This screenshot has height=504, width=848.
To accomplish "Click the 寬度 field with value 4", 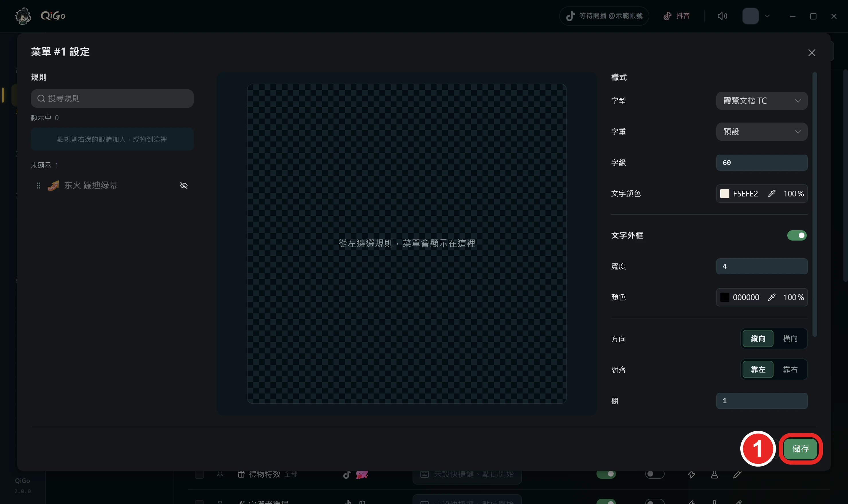I will point(762,266).
